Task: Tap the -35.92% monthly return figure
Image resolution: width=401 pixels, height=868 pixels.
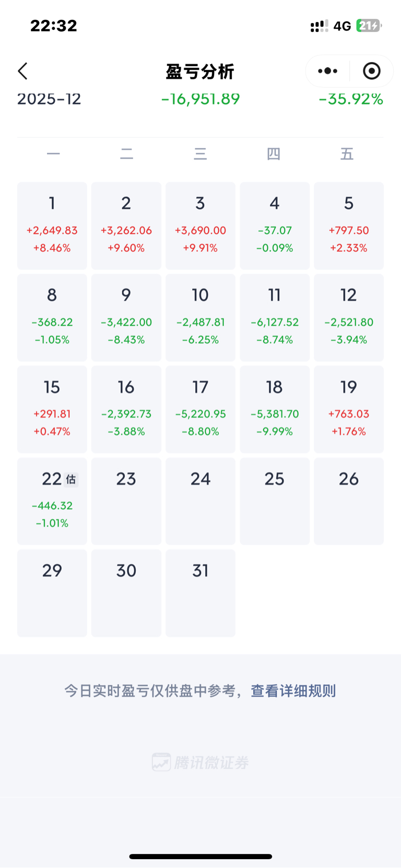Action: [x=351, y=99]
